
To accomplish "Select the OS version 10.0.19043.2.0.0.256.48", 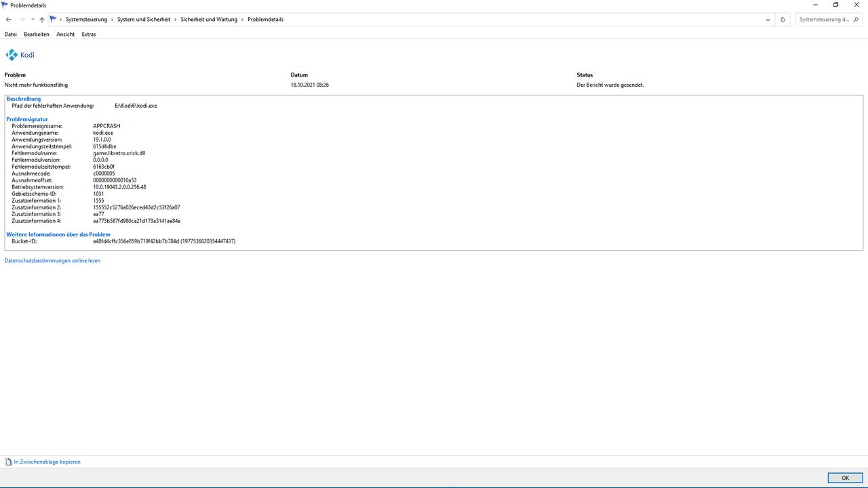I will pos(119,187).
